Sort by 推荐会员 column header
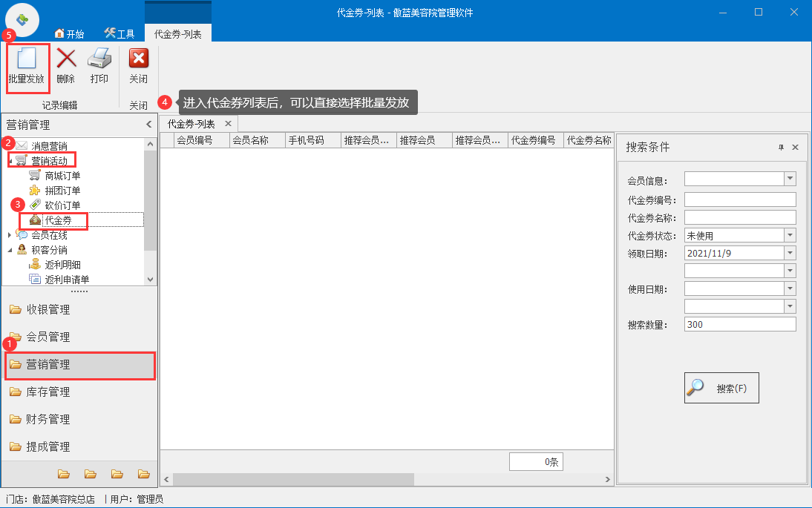The width and height of the screenshot is (812, 508). click(425, 140)
